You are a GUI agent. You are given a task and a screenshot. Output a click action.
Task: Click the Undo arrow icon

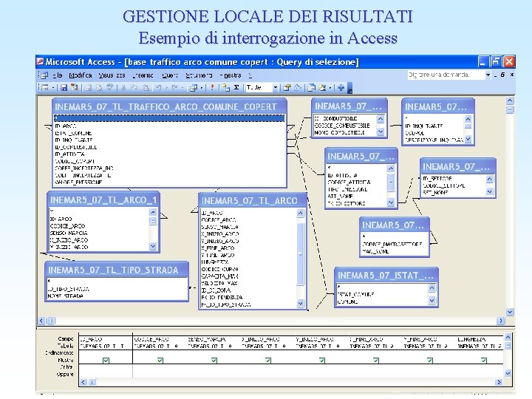[x=159, y=88]
